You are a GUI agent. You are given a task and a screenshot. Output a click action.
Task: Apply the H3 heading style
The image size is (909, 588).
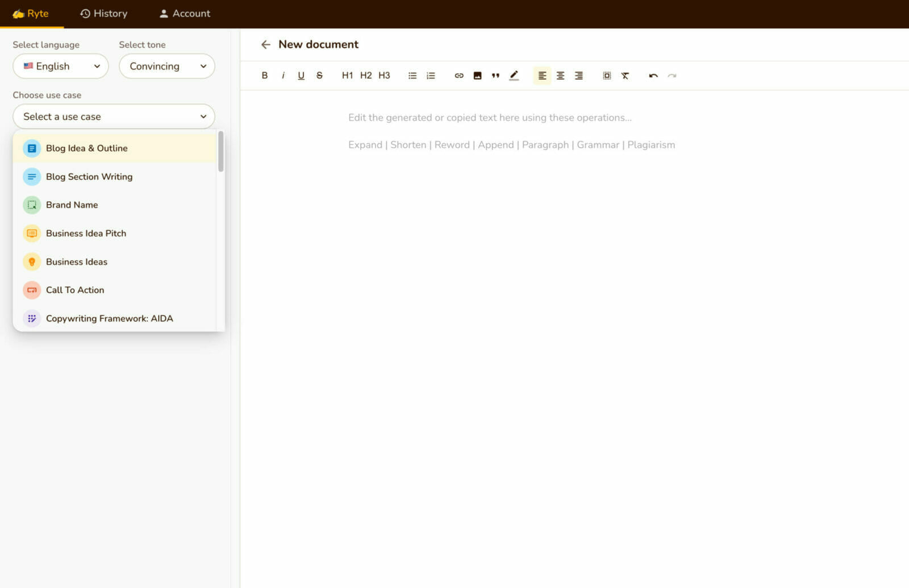(x=384, y=76)
